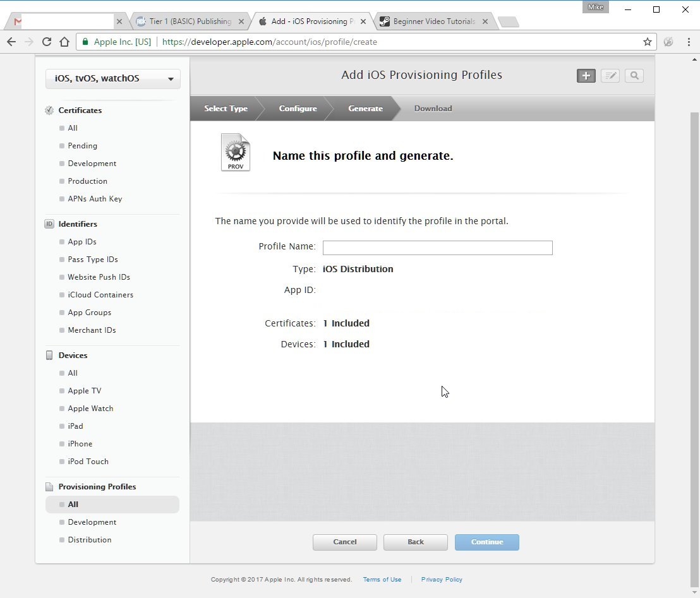Expand the iOS, tvOS, watchOS platform dropdown
The height and width of the screenshot is (598, 700).
113,78
